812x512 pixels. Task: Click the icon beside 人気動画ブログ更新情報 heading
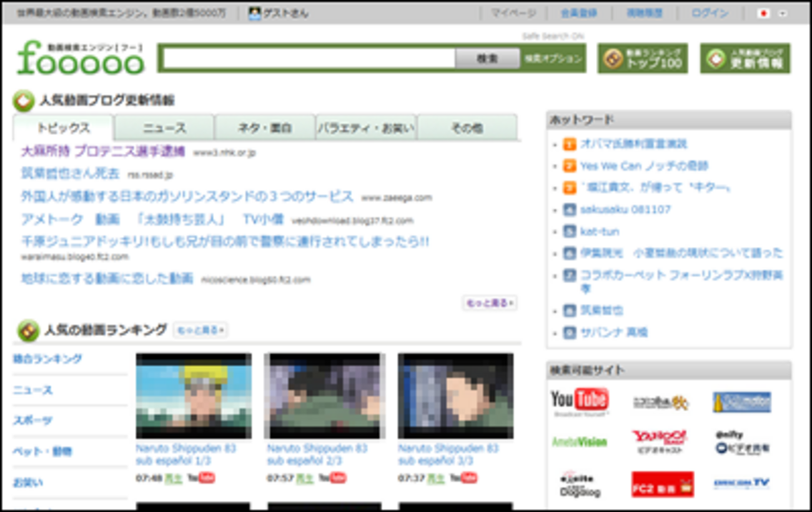[24, 101]
